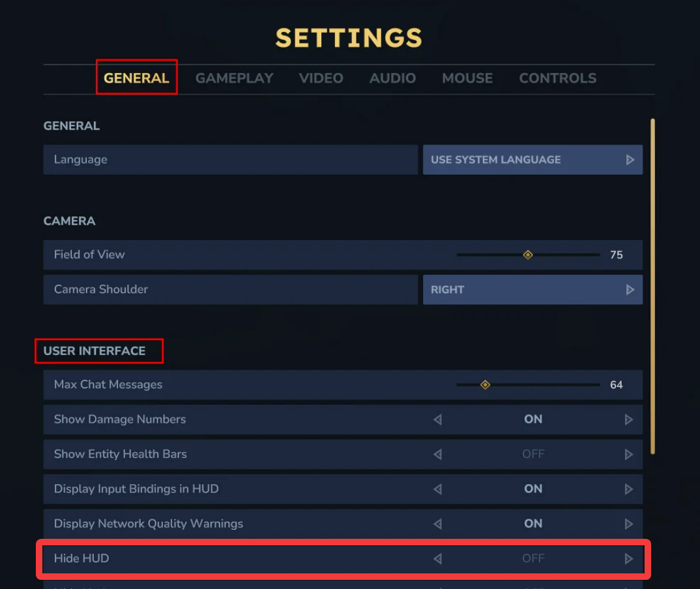Screen dimensions: 700x589
Task: Turn off Show Damage Numbers
Action: tap(438, 420)
